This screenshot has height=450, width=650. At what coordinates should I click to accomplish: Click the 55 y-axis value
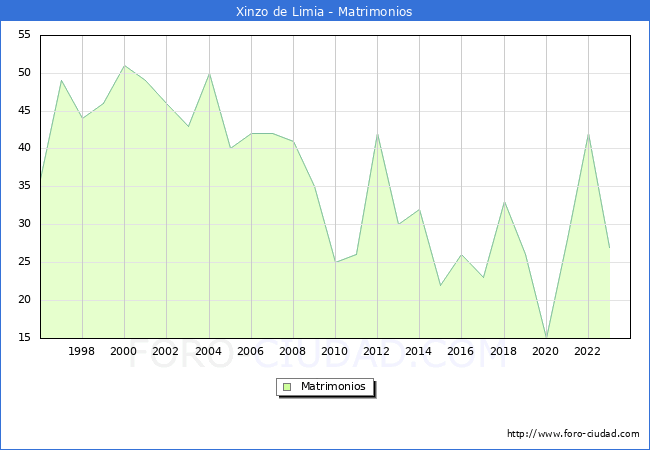click(x=24, y=34)
